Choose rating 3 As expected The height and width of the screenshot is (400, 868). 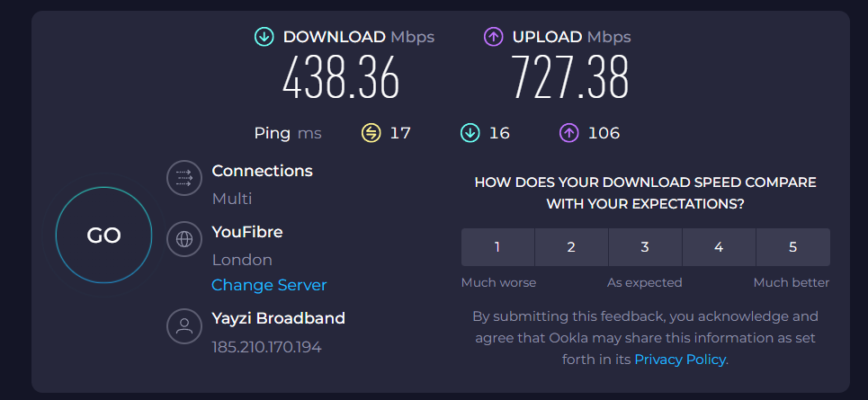coord(645,247)
